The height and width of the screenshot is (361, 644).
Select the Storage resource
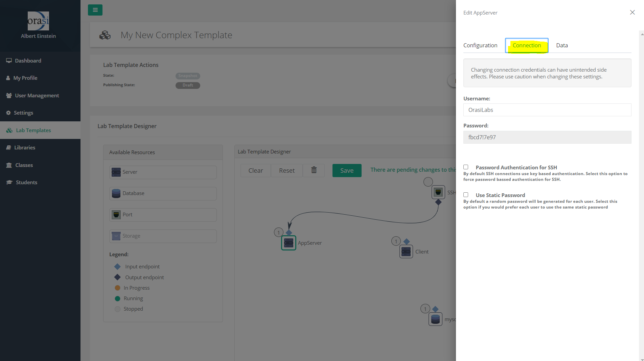163,236
